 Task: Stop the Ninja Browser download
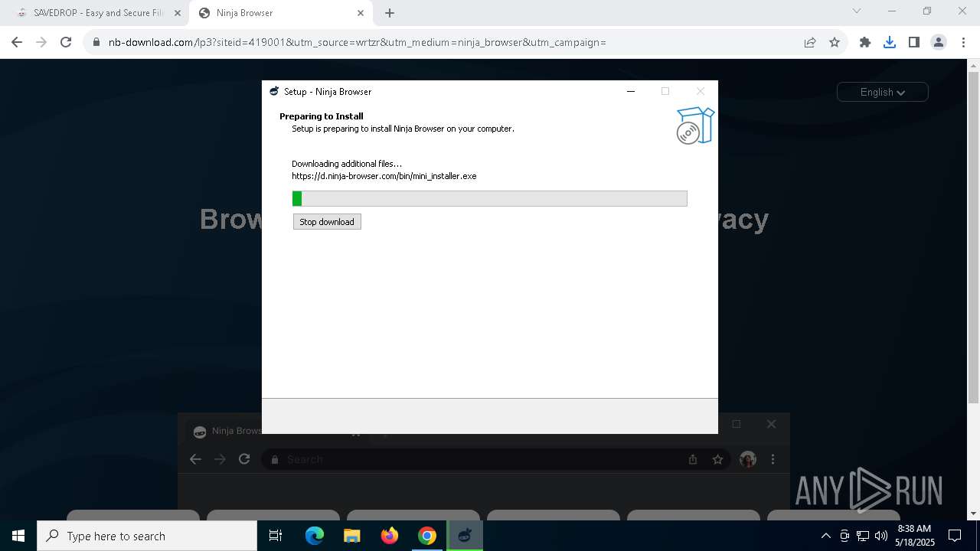pyautogui.click(x=327, y=222)
